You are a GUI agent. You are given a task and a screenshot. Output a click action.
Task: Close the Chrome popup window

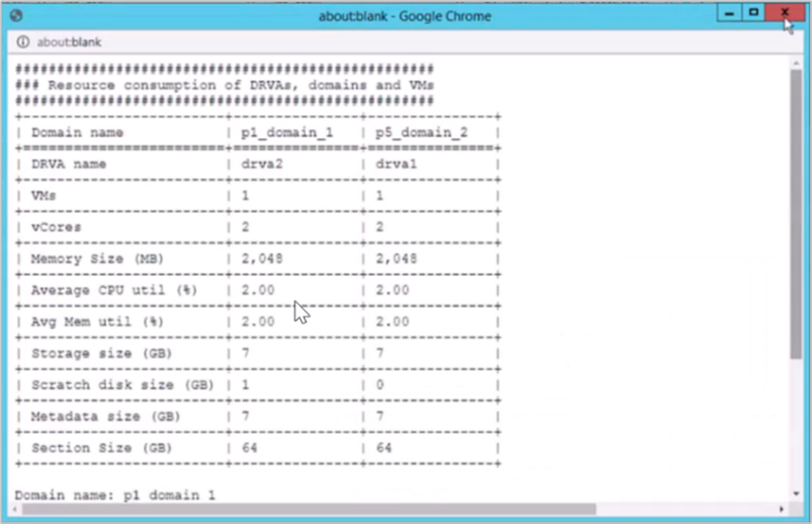pos(784,14)
